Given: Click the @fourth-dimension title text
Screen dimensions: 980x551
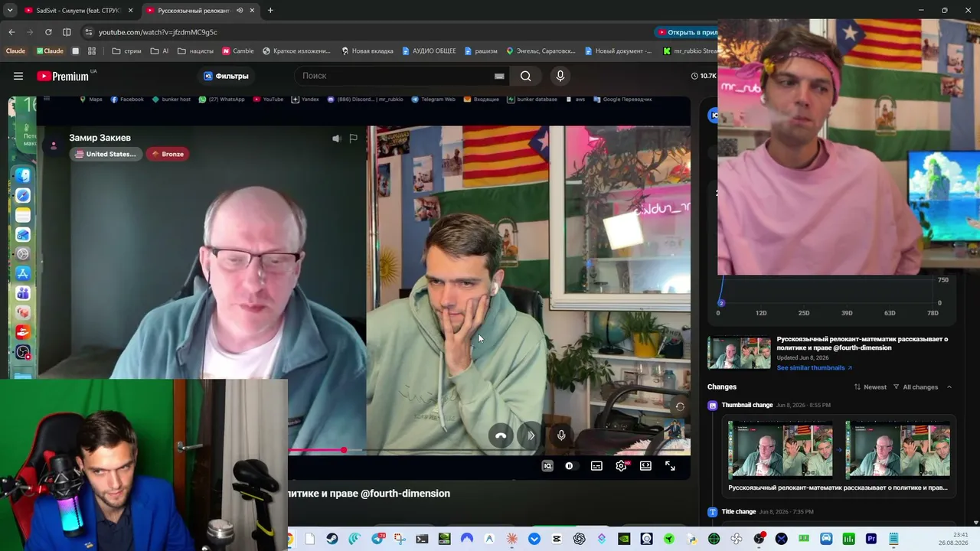Looking at the screenshot, I should (x=405, y=494).
